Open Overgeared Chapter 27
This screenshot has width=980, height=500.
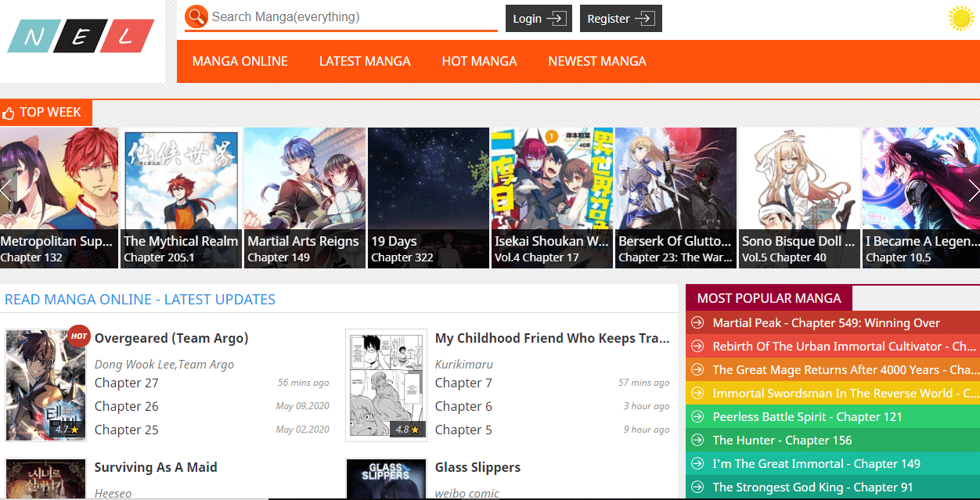(127, 383)
